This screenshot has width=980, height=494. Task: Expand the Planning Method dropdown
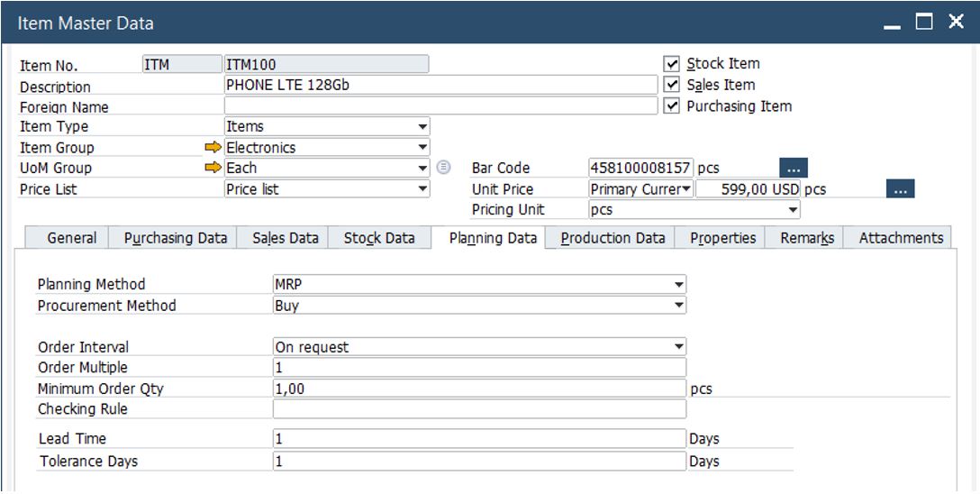coord(678,285)
